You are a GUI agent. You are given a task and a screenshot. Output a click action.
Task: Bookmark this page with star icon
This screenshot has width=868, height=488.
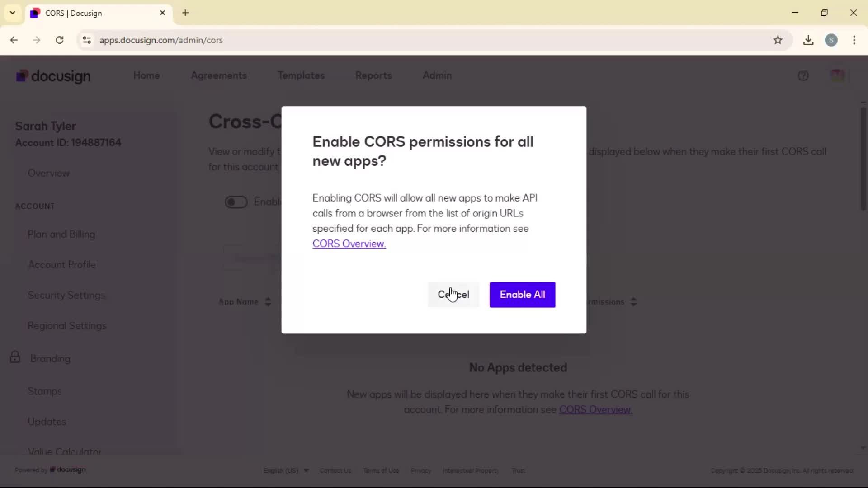(x=778, y=40)
